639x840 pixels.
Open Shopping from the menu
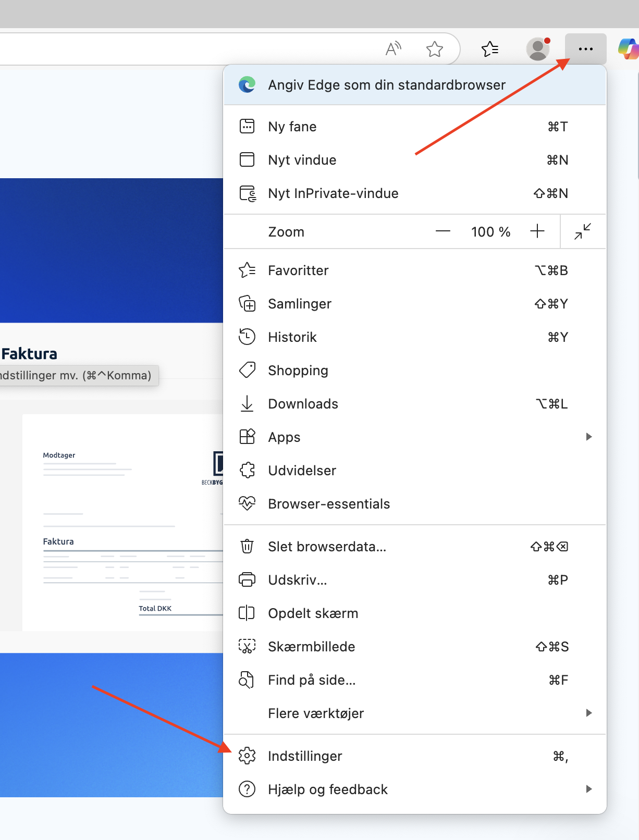pyautogui.click(x=415, y=370)
